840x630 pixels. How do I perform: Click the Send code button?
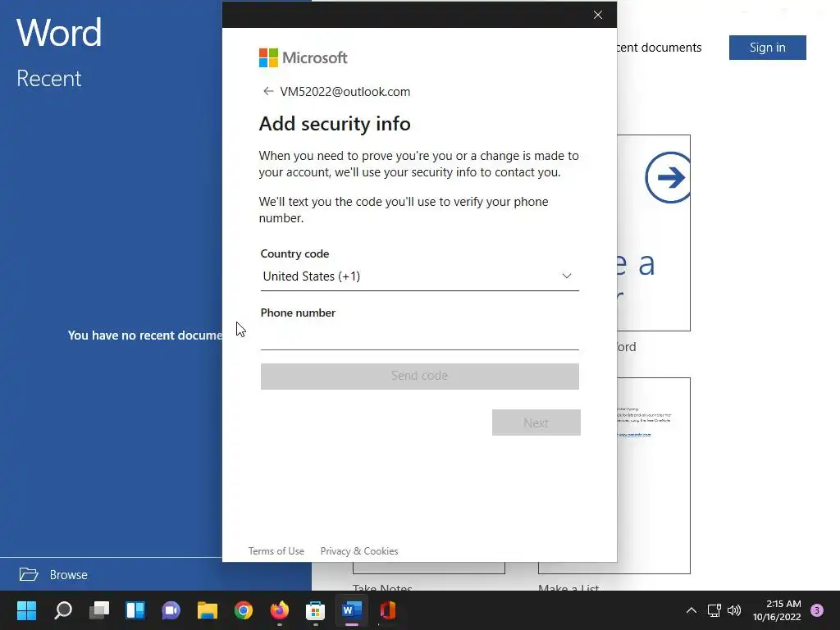pyautogui.click(x=419, y=376)
